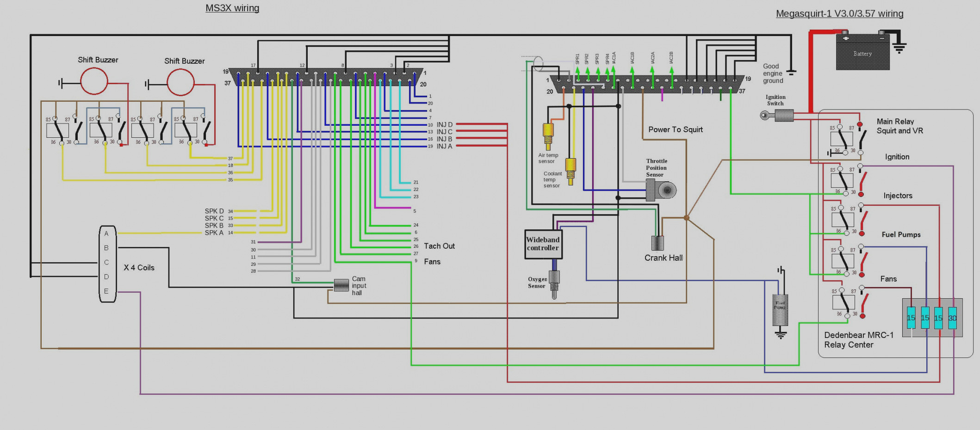Click the Wideband controller box
Viewport: 980px width, 430px height.
pos(543,244)
